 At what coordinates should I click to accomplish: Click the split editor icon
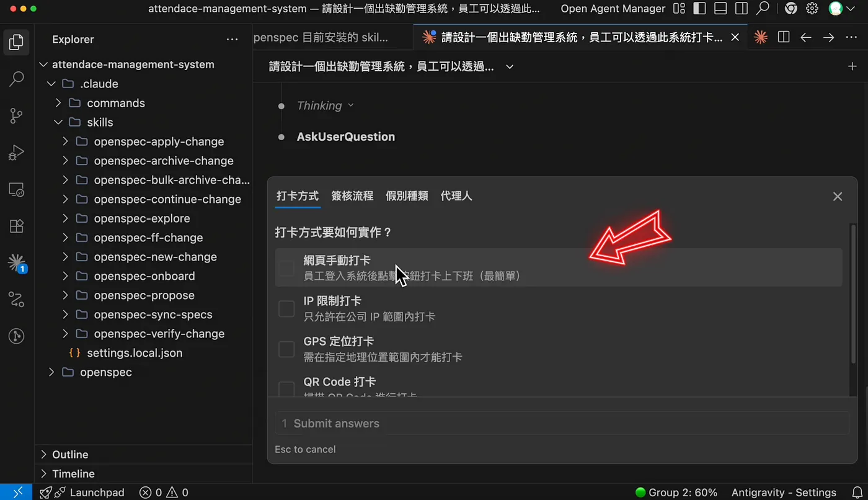784,37
